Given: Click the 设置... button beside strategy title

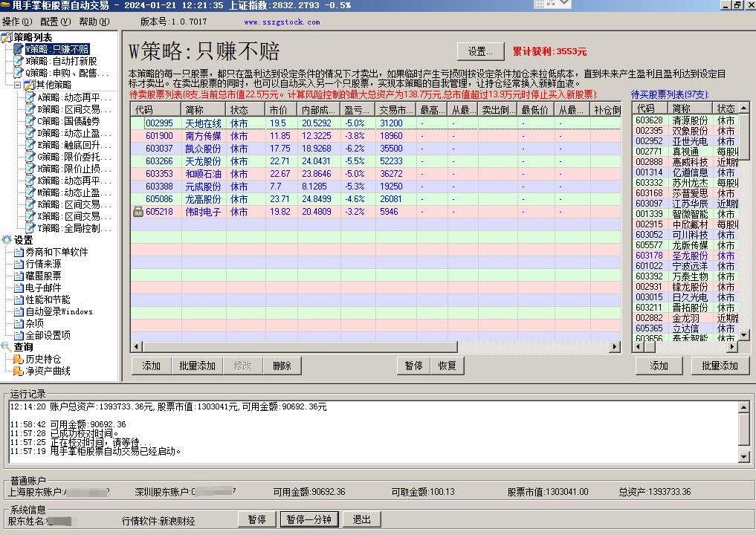Looking at the screenshot, I should [x=480, y=51].
